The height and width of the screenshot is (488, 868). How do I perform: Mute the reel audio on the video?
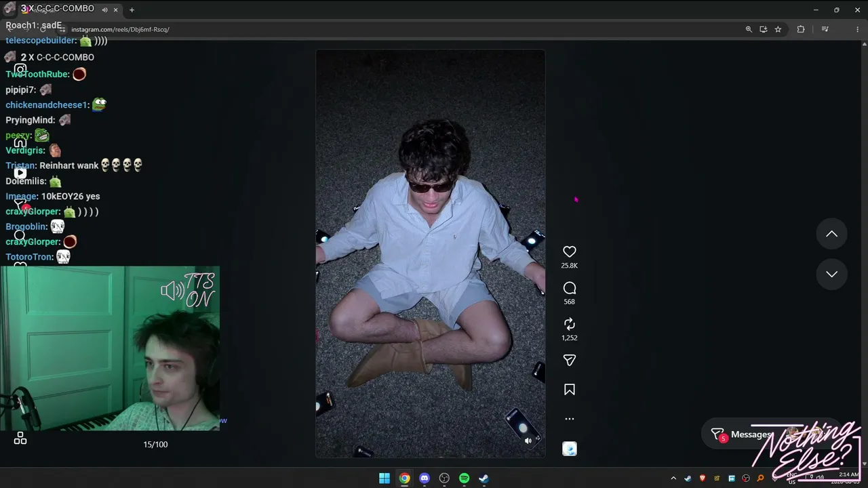click(x=528, y=441)
